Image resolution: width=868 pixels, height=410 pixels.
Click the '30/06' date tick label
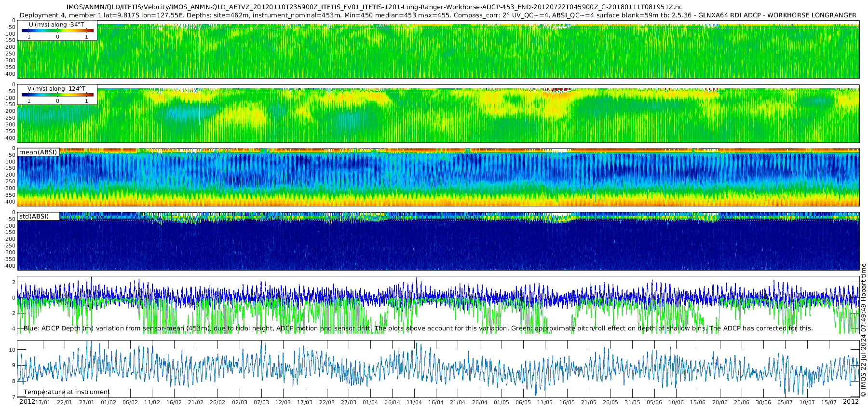point(763,402)
